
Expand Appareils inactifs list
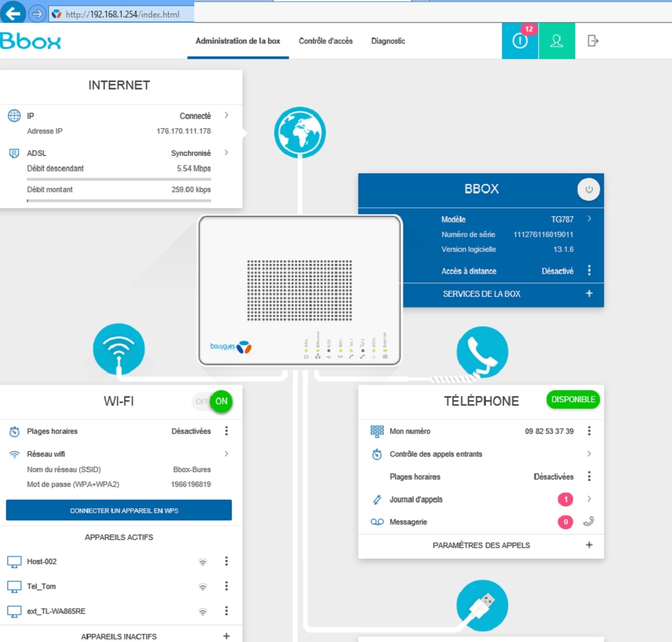click(226, 636)
